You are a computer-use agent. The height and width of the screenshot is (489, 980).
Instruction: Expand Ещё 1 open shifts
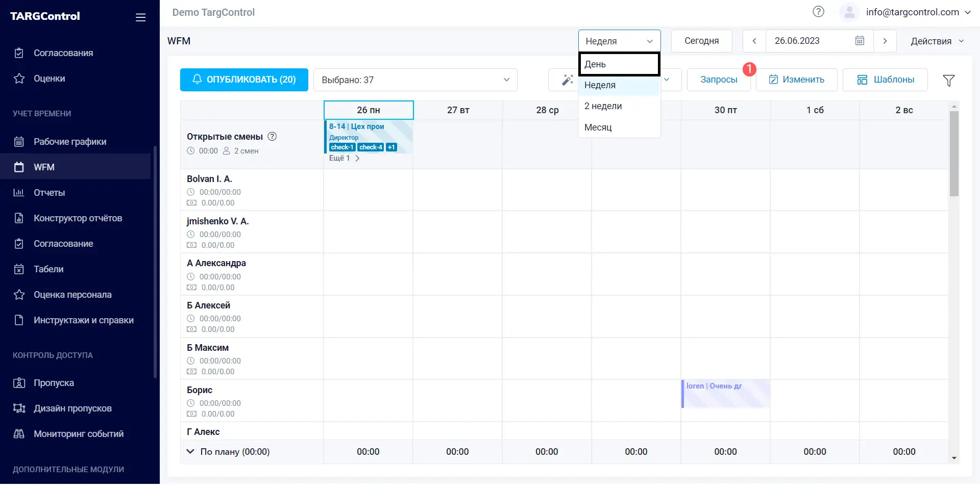[x=345, y=158]
